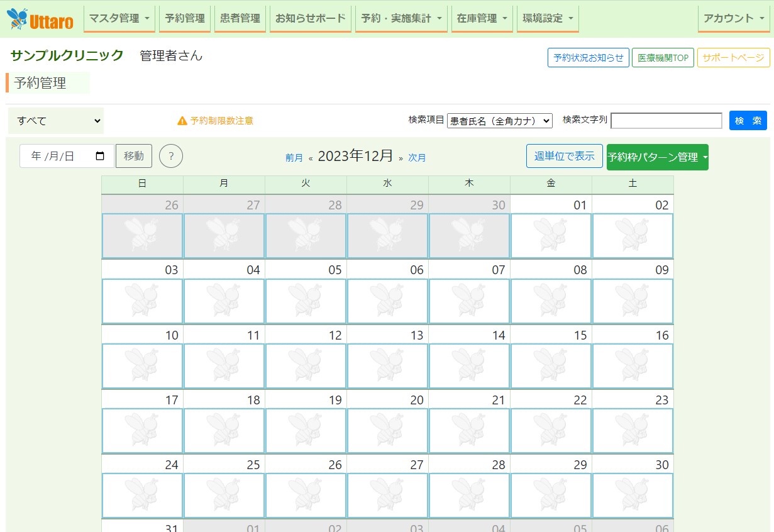Click the bee cell for December 02
774x532 pixels.
click(x=633, y=236)
